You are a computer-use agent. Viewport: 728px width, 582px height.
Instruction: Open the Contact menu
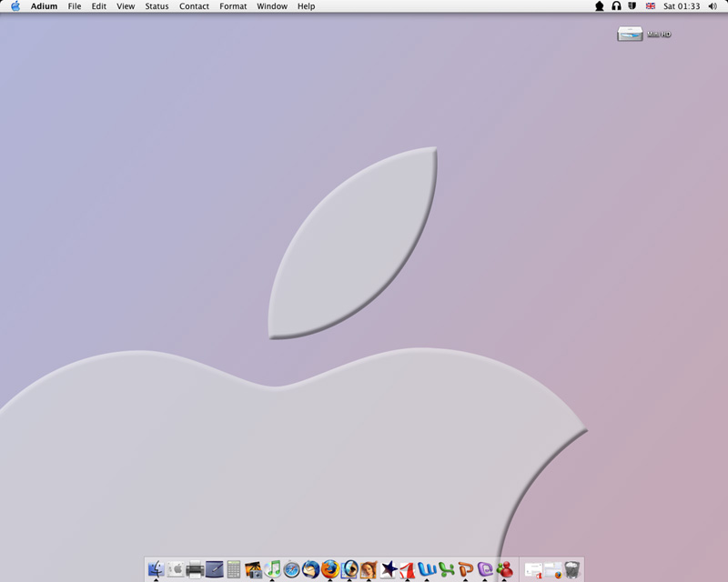(x=194, y=6)
